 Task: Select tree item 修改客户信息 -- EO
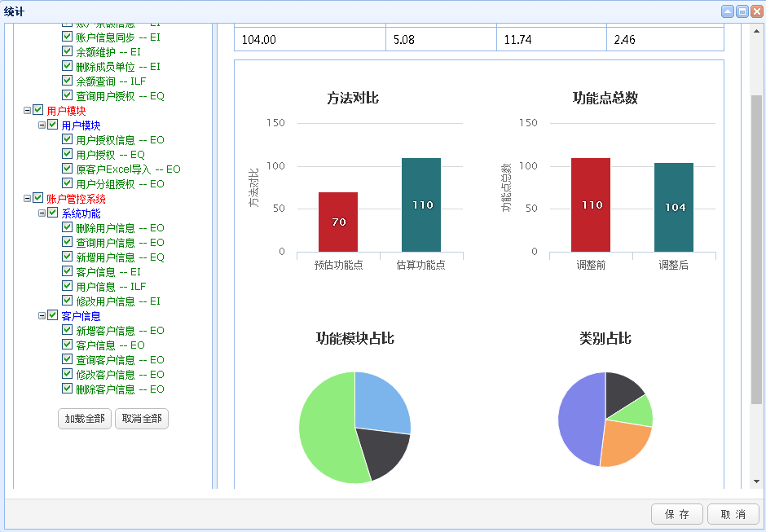coord(120,375)
